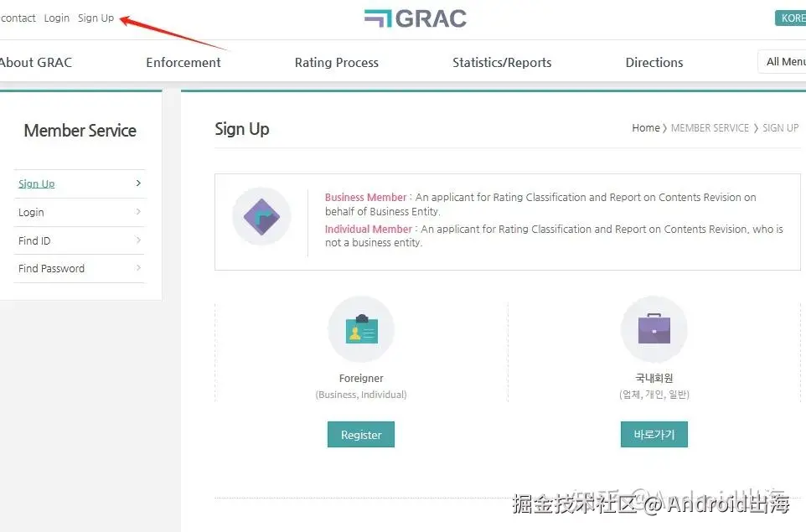
Task: Click the Business Member heading text
Action: 365,198
